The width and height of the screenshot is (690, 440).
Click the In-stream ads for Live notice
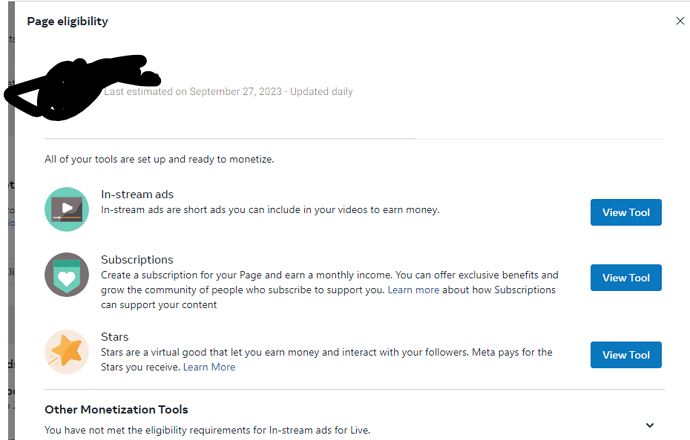pos(207,430)
